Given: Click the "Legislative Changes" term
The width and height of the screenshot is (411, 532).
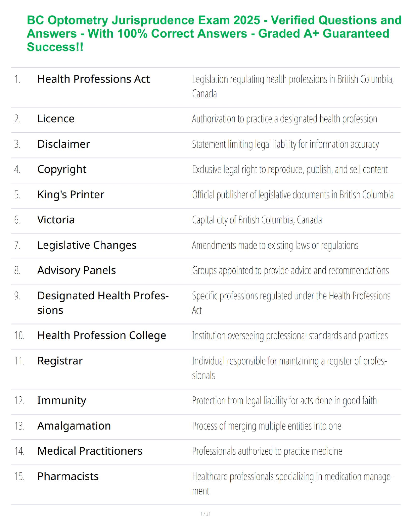Looking at the screenshot, I should (x=87, y=245).
